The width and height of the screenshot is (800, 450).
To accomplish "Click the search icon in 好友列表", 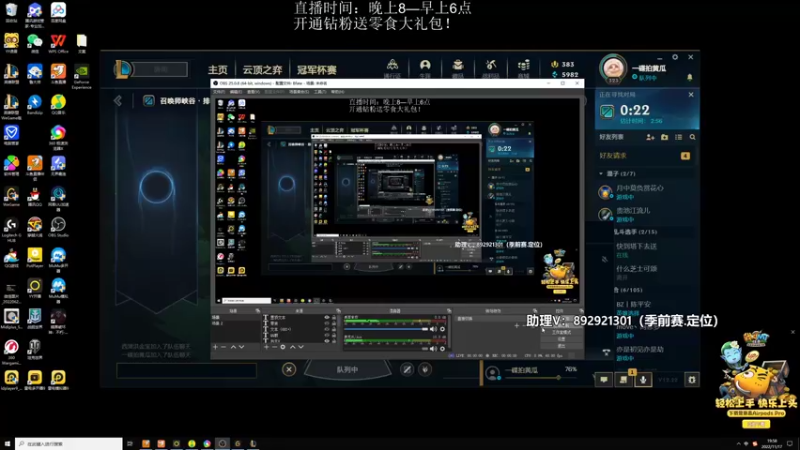I will (692, 137).
